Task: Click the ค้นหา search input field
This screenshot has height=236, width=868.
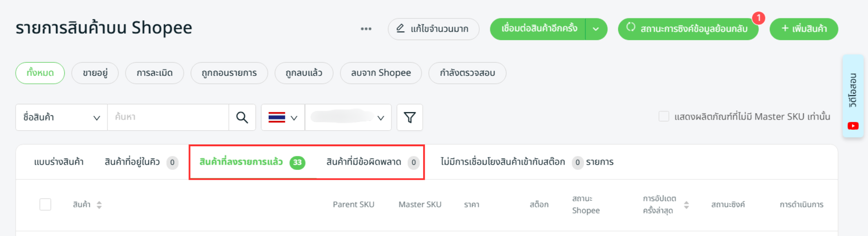Action: (168, 117)
